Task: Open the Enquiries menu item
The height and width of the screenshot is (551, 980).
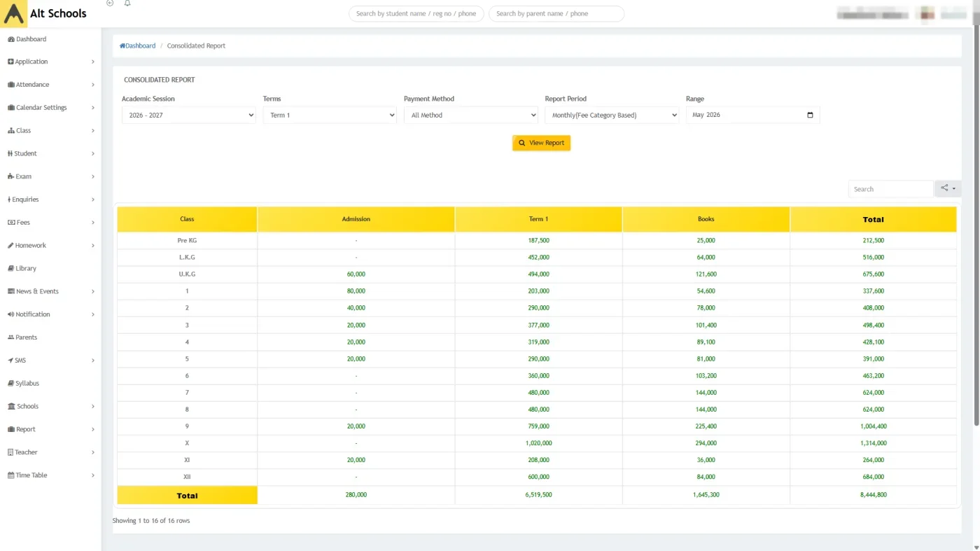Action: (x=50, y=200)
